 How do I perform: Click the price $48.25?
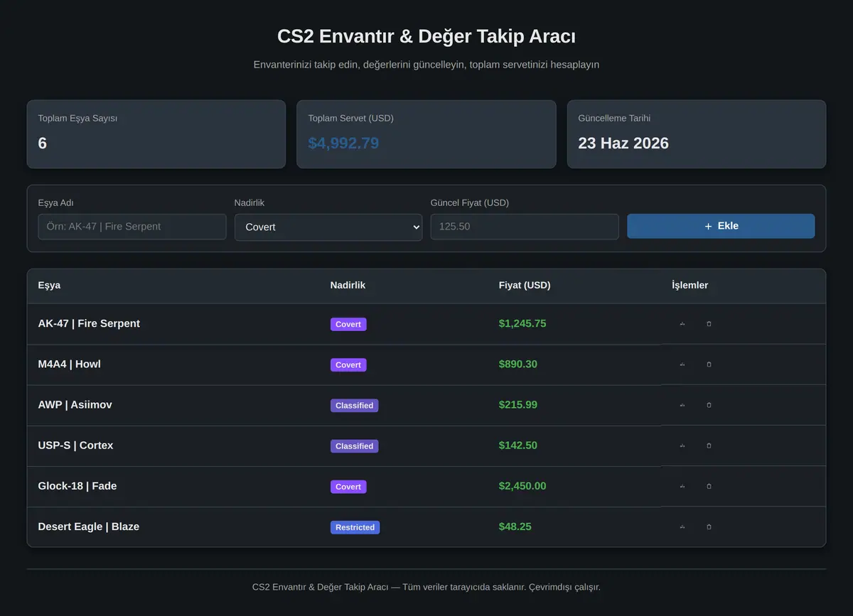click(515, 526)
